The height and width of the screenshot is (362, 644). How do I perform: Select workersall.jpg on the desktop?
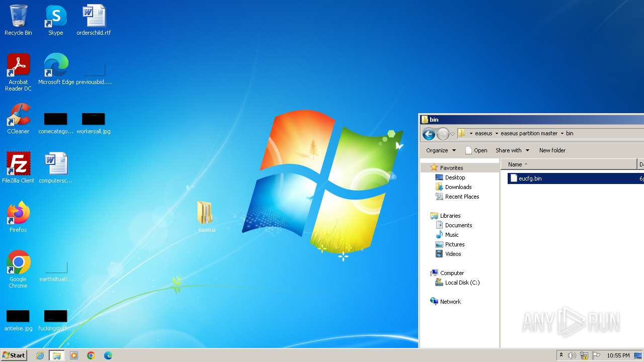[x=94, y=124]
